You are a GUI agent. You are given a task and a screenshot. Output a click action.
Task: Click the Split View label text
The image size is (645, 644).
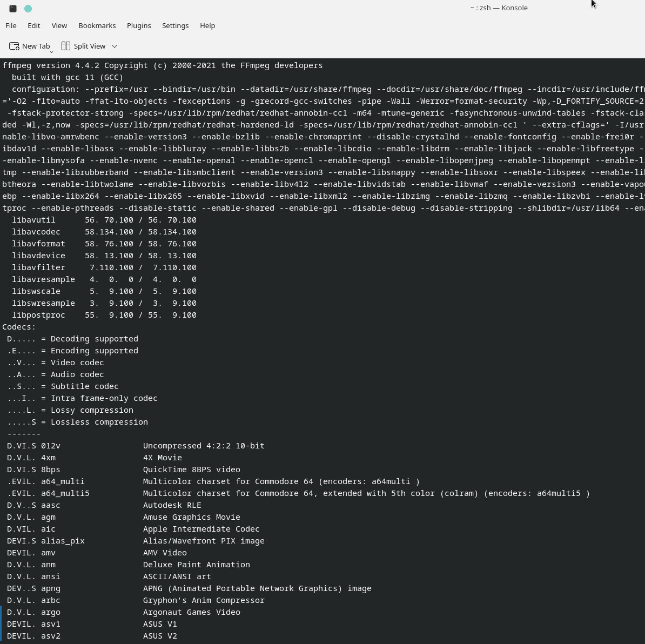pyautogui.click(x=90, y=46)
